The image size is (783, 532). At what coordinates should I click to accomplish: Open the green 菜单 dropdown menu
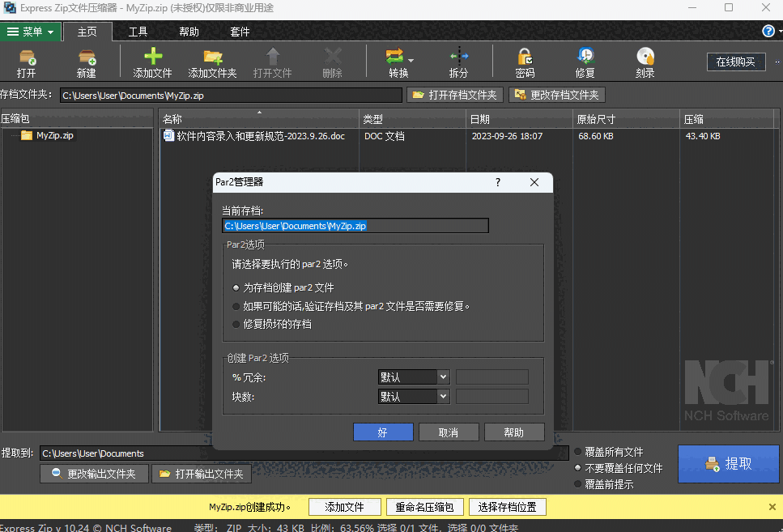31,32
